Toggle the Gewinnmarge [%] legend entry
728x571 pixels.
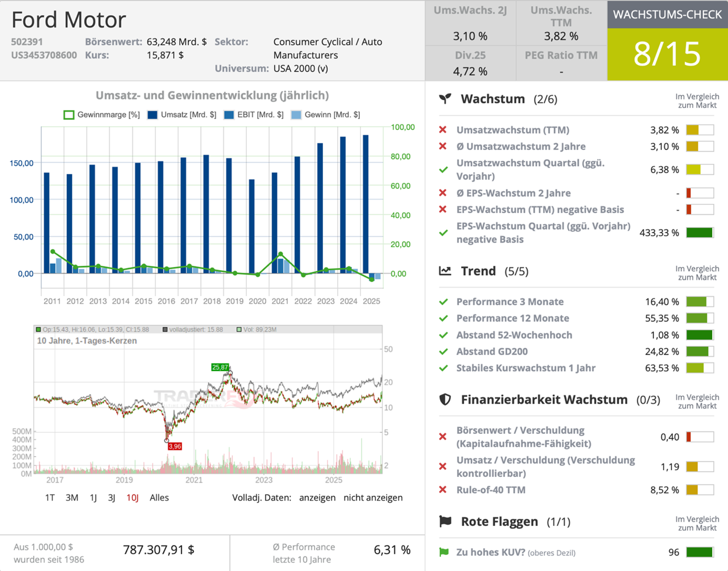click(x=101, y=115)
